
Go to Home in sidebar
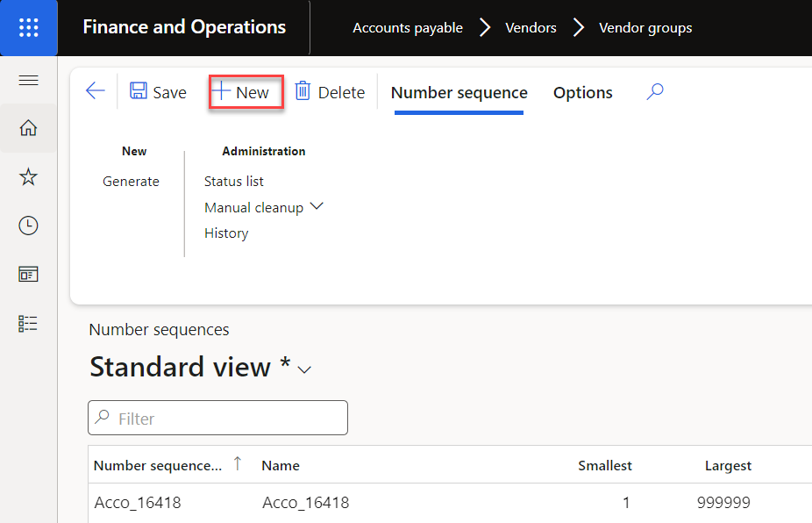[28, 127]
